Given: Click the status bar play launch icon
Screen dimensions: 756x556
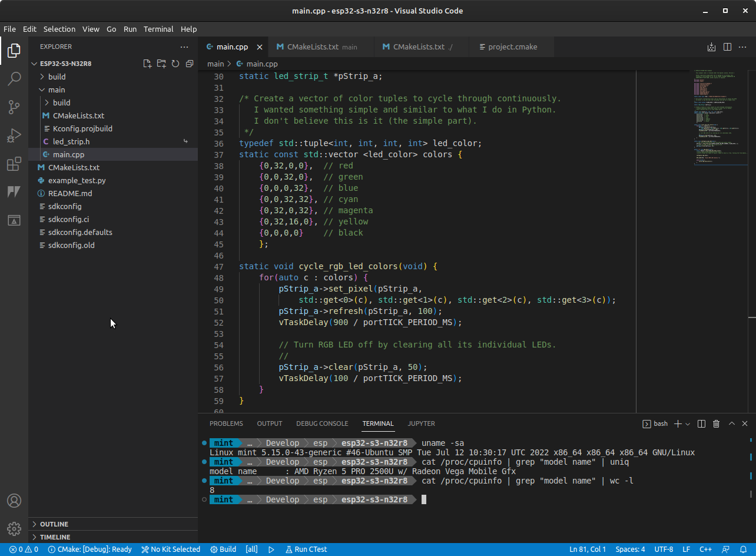Looking at the screenshot, I should click(x=271, y=549).
